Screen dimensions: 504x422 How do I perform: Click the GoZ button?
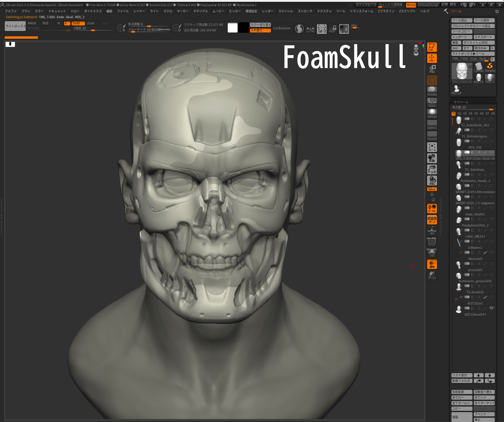point(456,48)
